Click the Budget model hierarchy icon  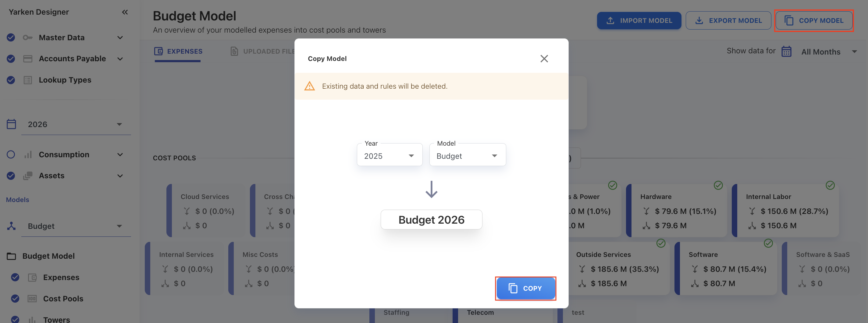click(11, 226)
